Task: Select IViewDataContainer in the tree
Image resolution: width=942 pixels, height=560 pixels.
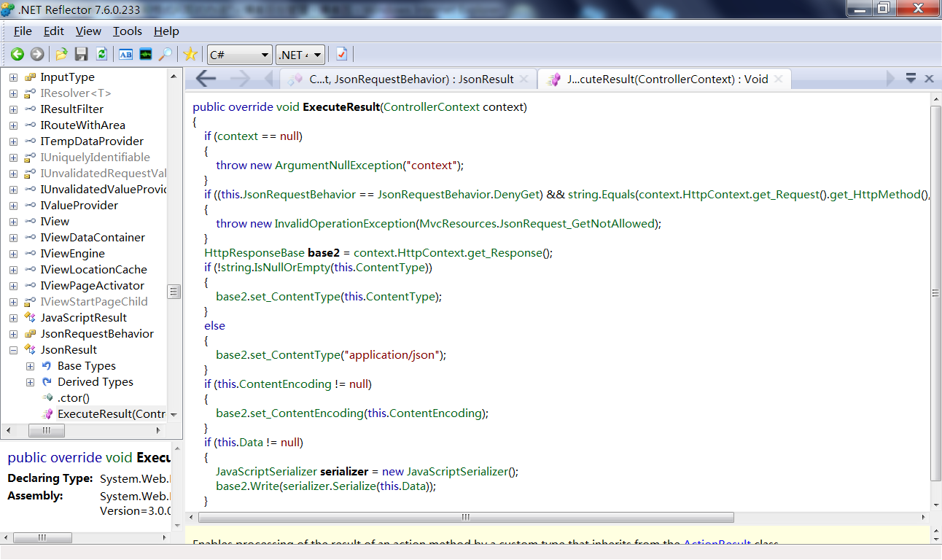Action: click(x=93, y=238)
